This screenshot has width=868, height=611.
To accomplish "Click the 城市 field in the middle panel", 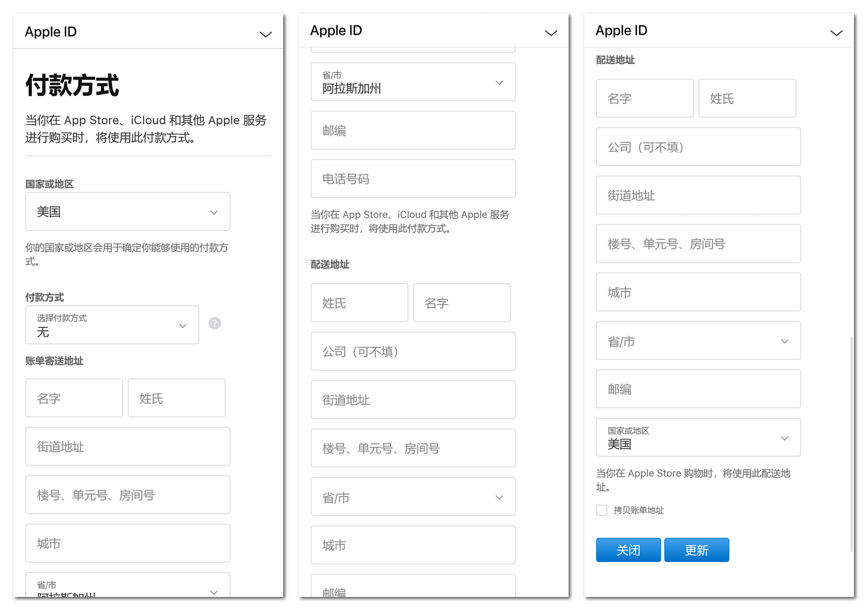I will pyautogui.click(x=413, y=545).
